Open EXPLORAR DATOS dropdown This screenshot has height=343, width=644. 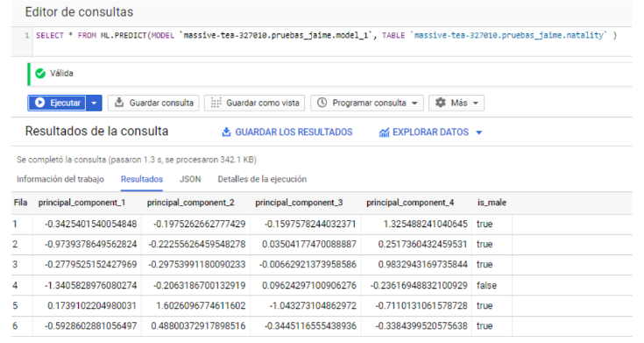coord(430,132)
